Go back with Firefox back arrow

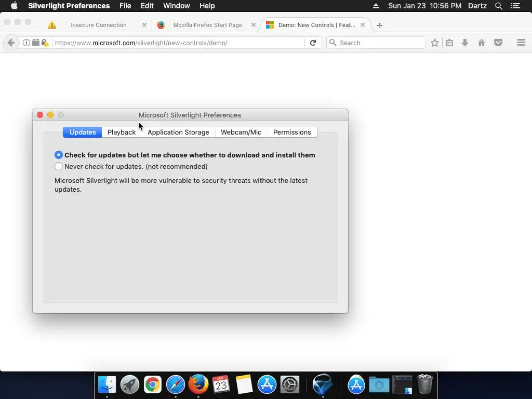11,43
